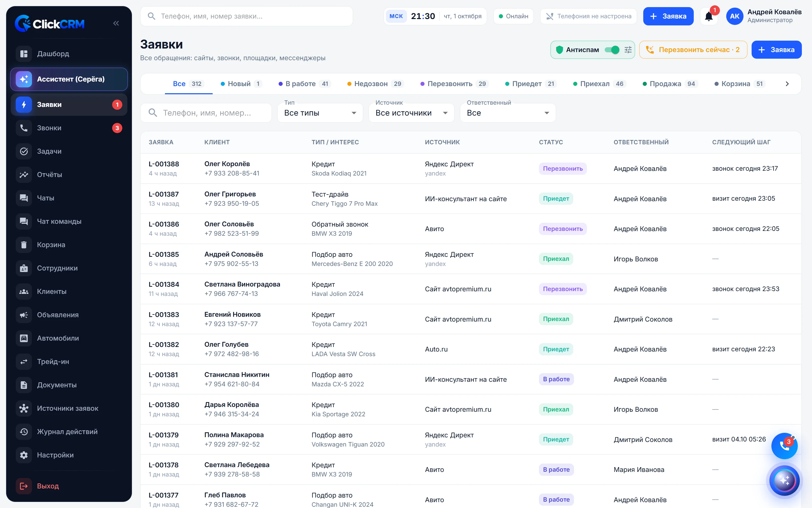Viewport: 812px width, 508px height.
Task: Click top bar + Заявка button
Action: click(x=668, y=16)
